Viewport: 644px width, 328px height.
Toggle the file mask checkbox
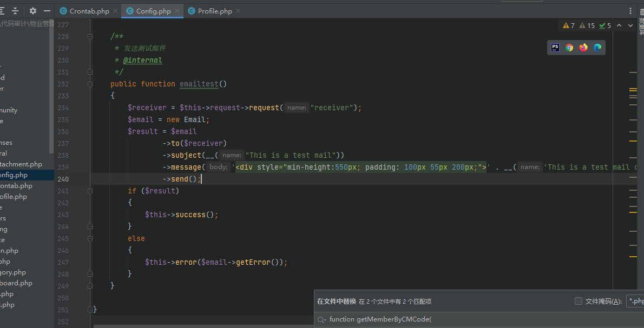579,302
